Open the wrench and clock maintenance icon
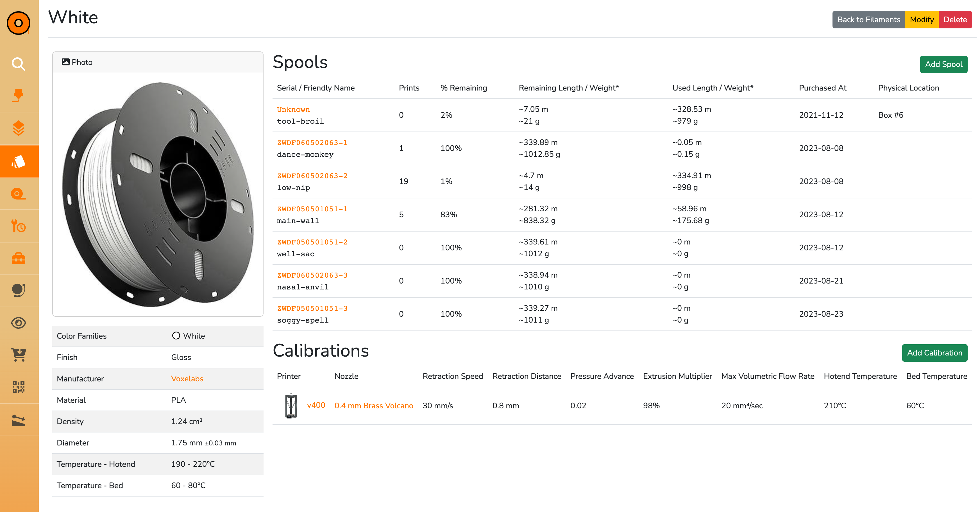The width and height of the screenshot is (980, 512). pos(18,226)
